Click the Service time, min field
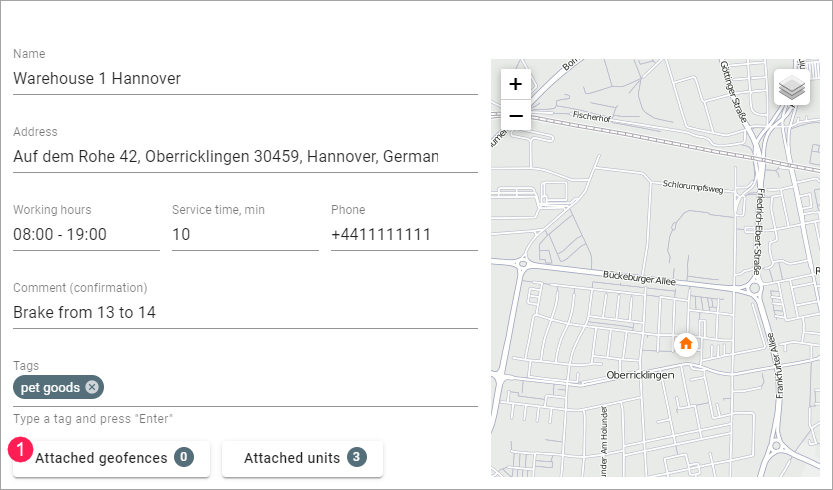 click(x=245, y=234)
